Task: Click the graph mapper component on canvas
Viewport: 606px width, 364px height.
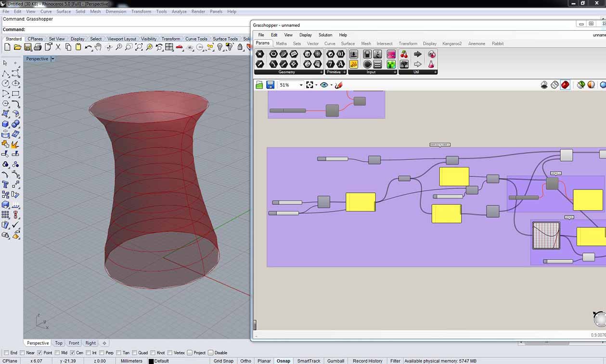Action: coord(546,235)
